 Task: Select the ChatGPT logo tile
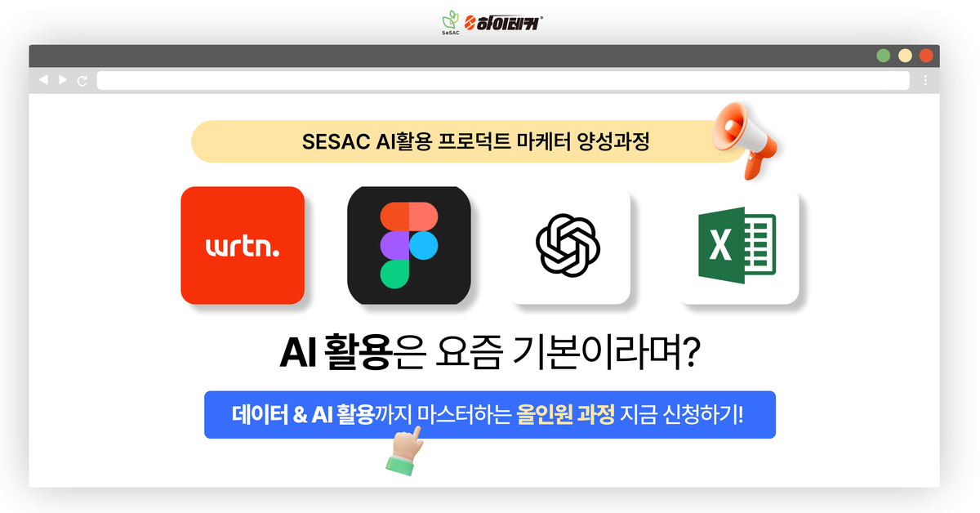pos(569,246)
